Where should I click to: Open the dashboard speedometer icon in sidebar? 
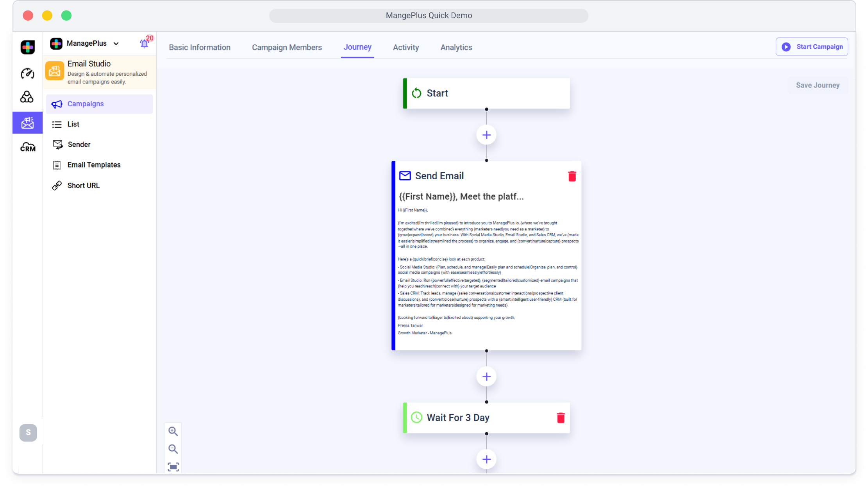click(27, 73)
